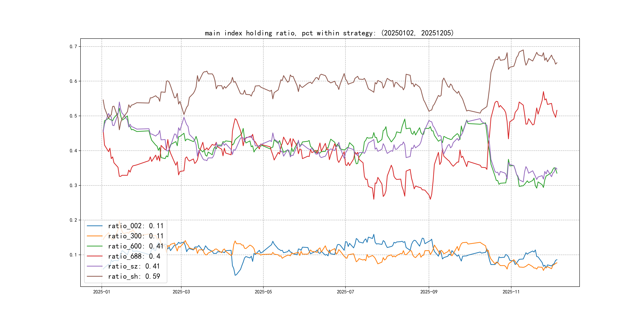Click the ratio_300 orange legend line swatch
This screenshot has height=322, width=644.
tap(94, 236)
